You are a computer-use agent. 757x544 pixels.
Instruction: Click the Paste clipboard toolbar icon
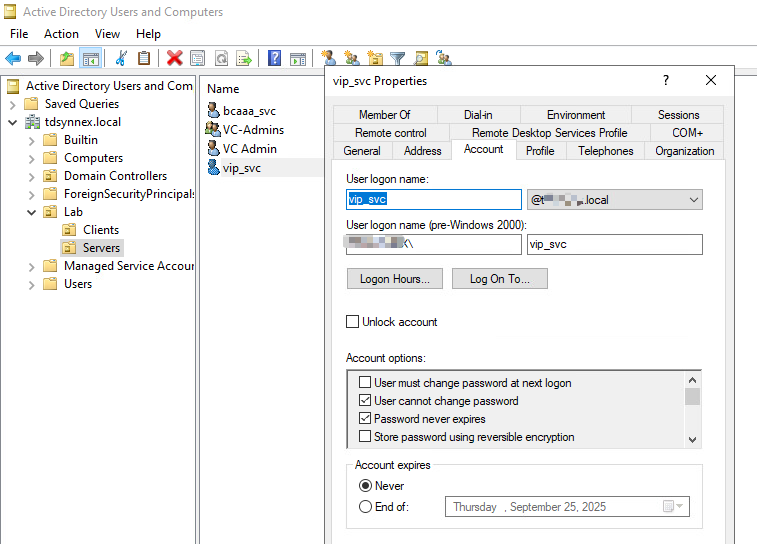click(144, 58)
